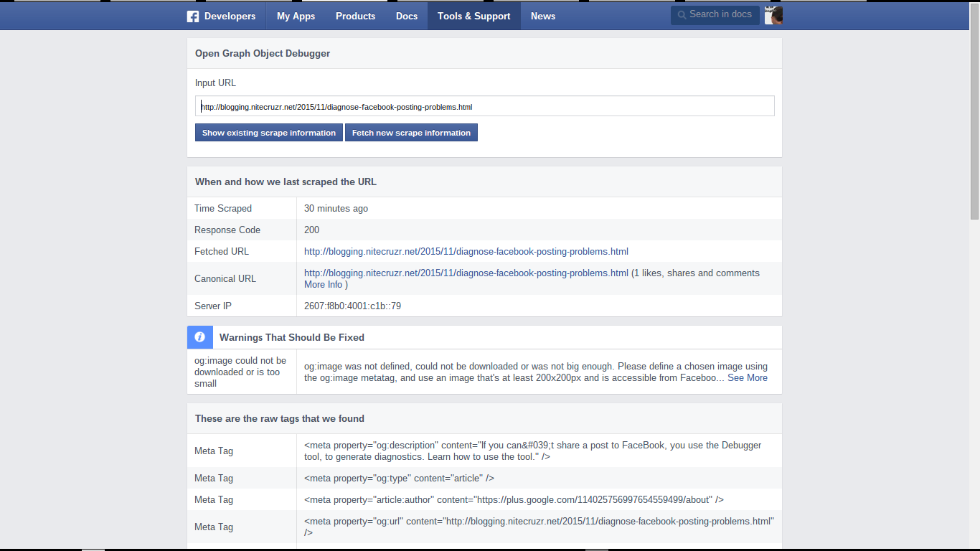980x551 pixels.
Task: Open the Fetched URL link
Action: 466,251
